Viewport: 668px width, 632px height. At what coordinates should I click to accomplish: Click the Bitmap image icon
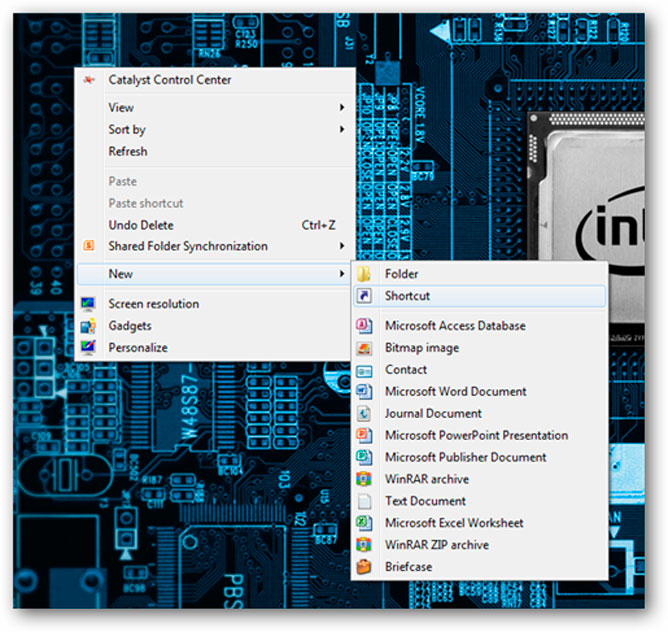pyautogui.click(x=366, y=348)
